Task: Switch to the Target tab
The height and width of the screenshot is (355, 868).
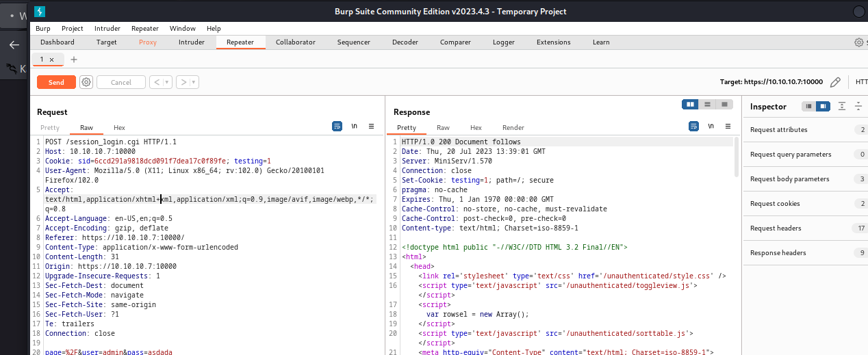Action: click(107, 42)
